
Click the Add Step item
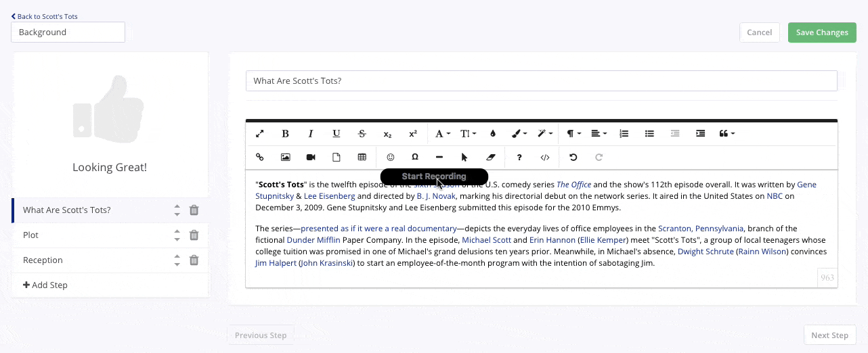pos(45,285)
